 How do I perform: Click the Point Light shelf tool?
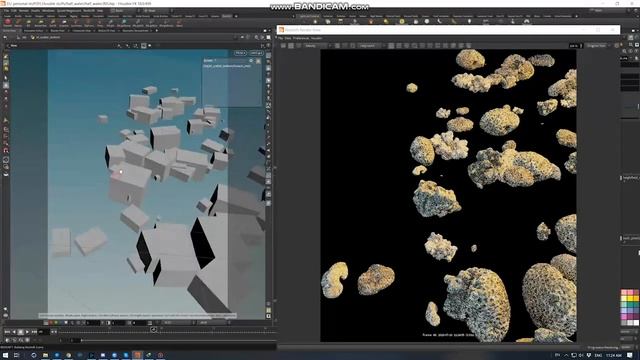pyautogui.click(x=315, y=22)
